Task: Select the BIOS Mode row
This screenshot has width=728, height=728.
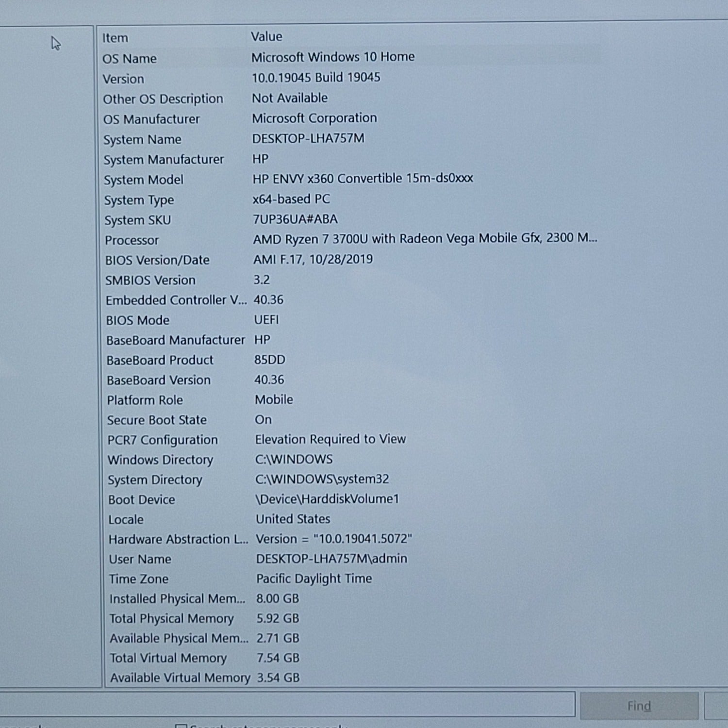Action: click(x=138, y=320)
